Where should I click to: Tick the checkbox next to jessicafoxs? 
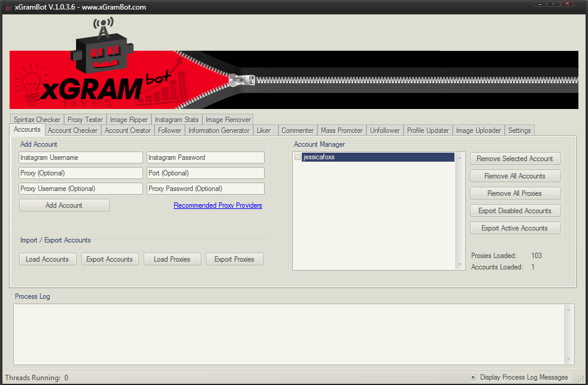point(297,156)
